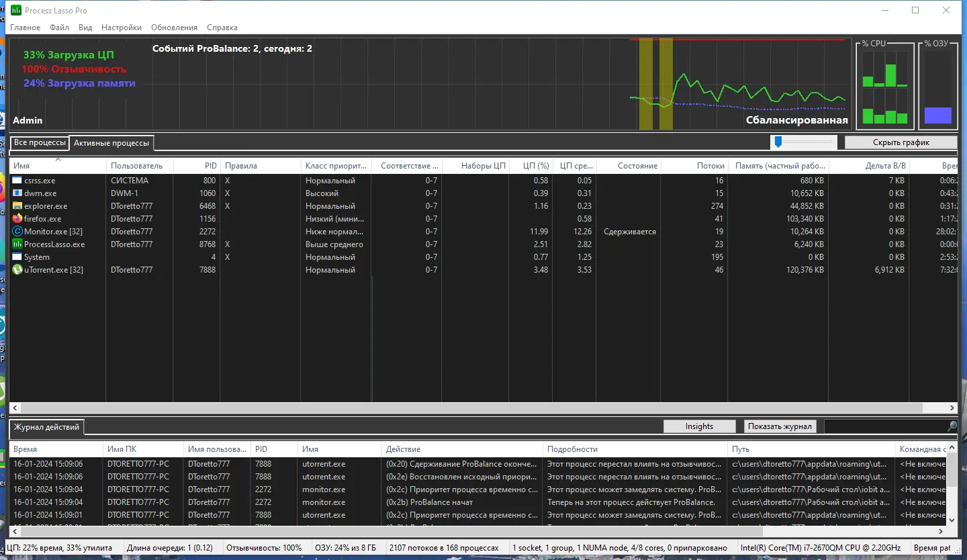Click the uTorrent.exe [32] icon
The width and height of the screenshot is (967, 560).
pyautogui.click(x=17, y=270)
